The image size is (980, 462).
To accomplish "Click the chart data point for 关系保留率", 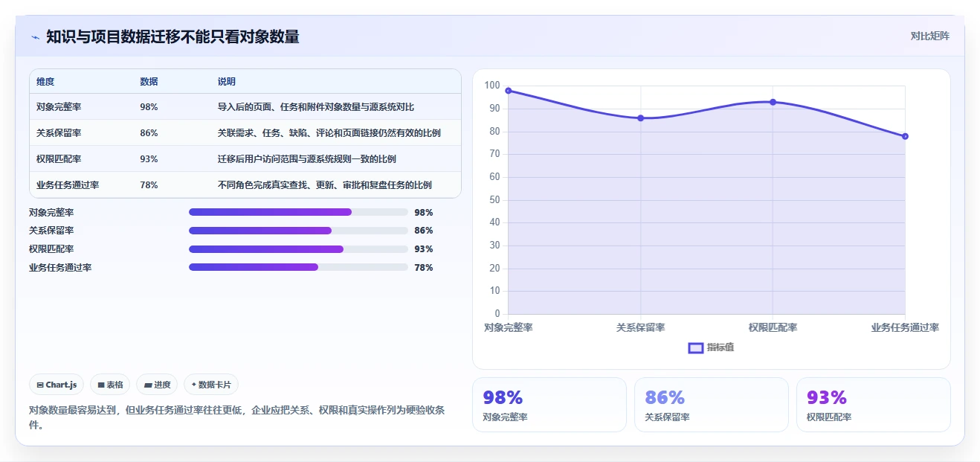I will click(640, 118).
